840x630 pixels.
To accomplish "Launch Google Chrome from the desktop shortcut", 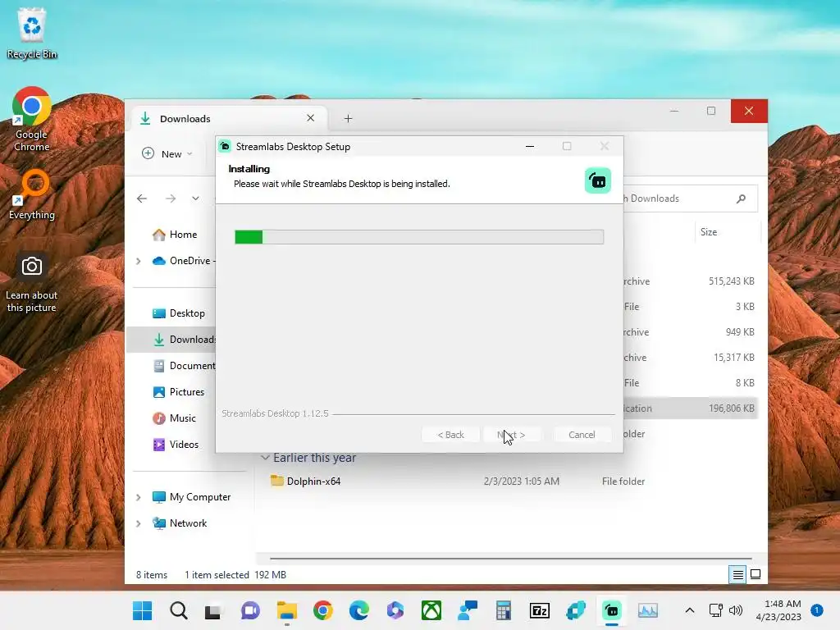I will [x=32, y=119].
